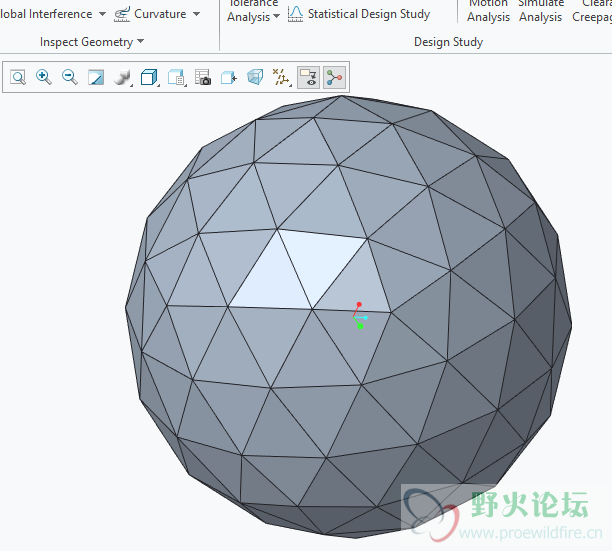The height and width of the screenshot is (551, 612).
Task: Open the Display Style cube menu
Action: point(149,77)
